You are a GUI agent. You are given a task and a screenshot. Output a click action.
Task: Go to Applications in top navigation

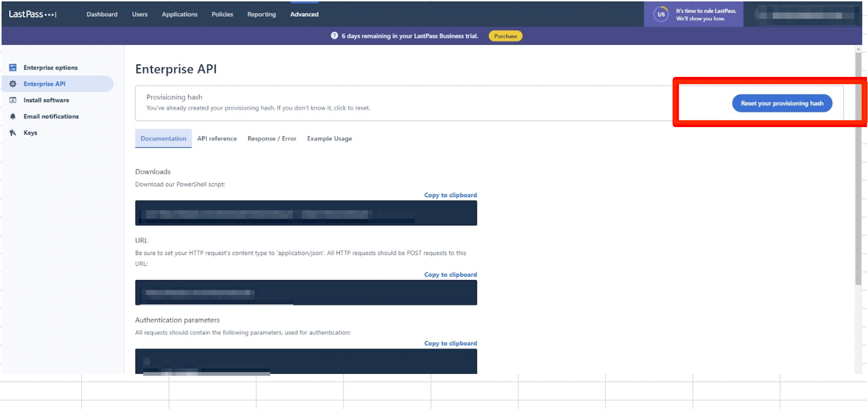pyautogui.click(x=179, y=14)
